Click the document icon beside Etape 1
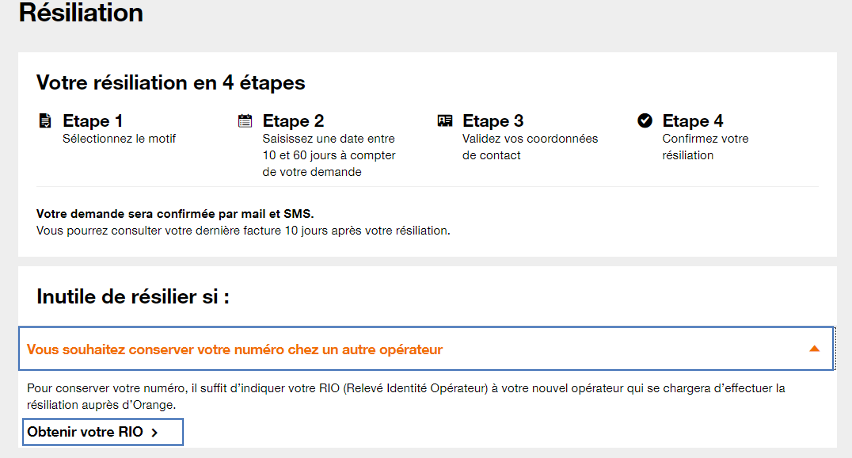This screenshot has height=458, width=852. tap(45, 121)
